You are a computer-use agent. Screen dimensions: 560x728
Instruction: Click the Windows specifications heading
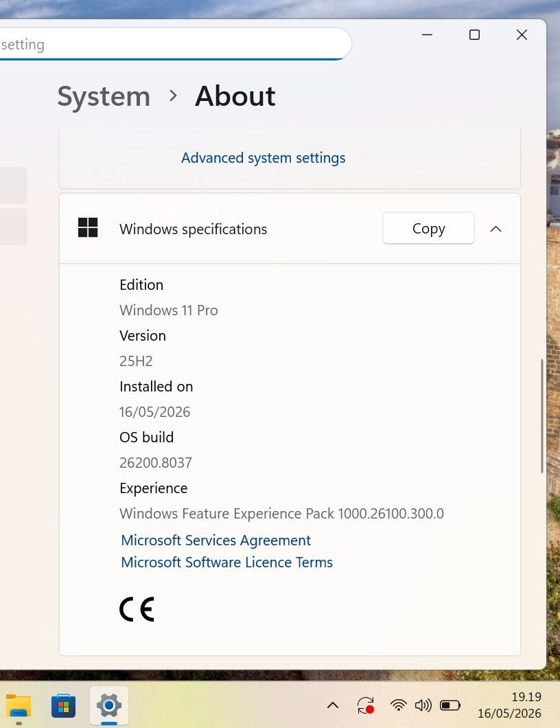click(193, 229)
